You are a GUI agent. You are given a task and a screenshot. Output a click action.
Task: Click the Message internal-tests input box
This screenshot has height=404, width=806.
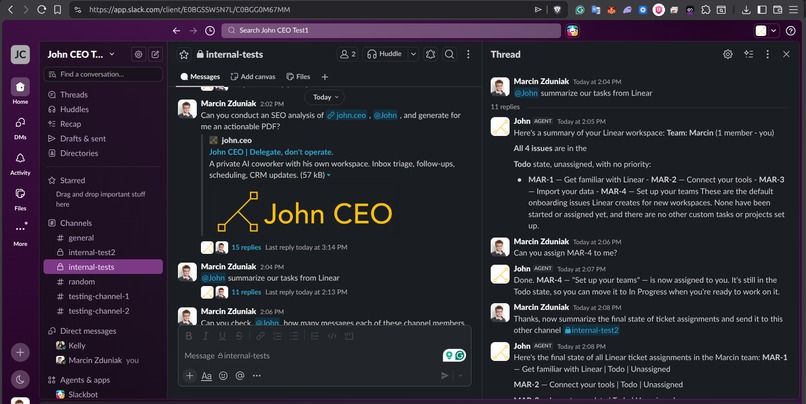tap(308, 356)
